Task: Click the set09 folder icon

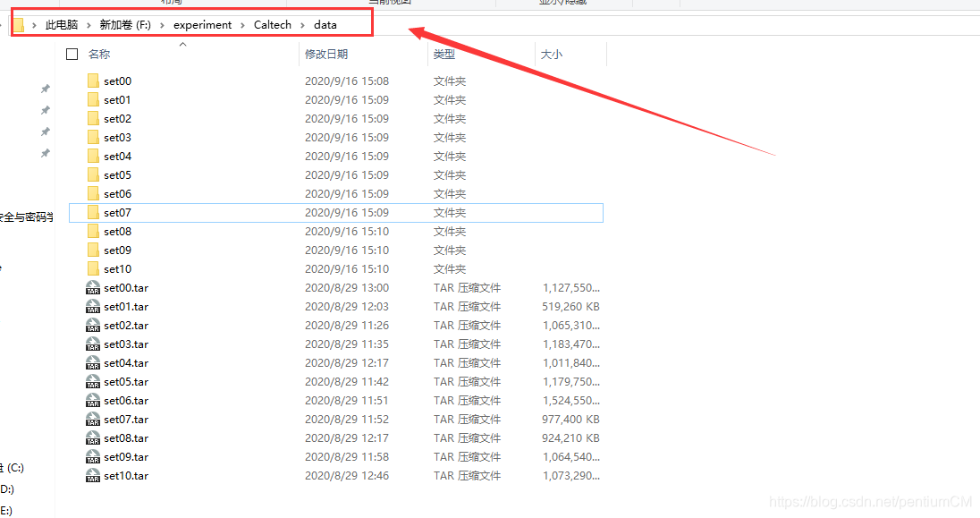Action: point(93,250)
